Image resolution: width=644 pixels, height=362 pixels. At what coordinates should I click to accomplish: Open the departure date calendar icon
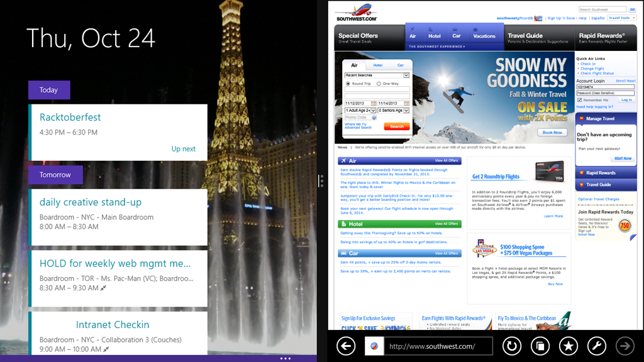click(x=374, y=104)
